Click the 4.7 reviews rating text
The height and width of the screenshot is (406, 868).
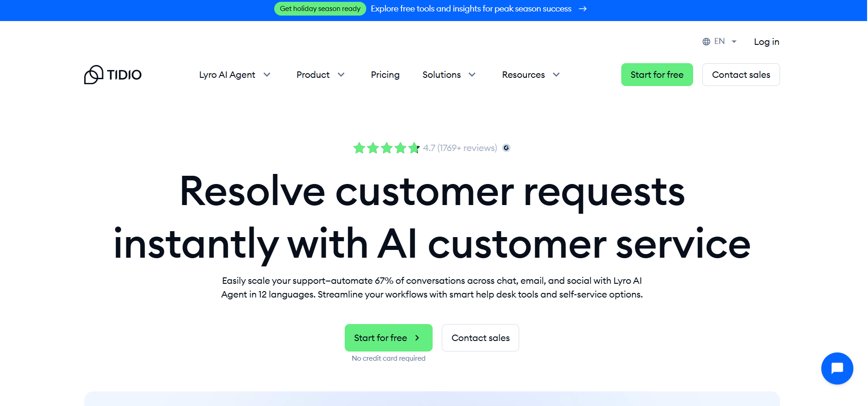coord(460,148)
